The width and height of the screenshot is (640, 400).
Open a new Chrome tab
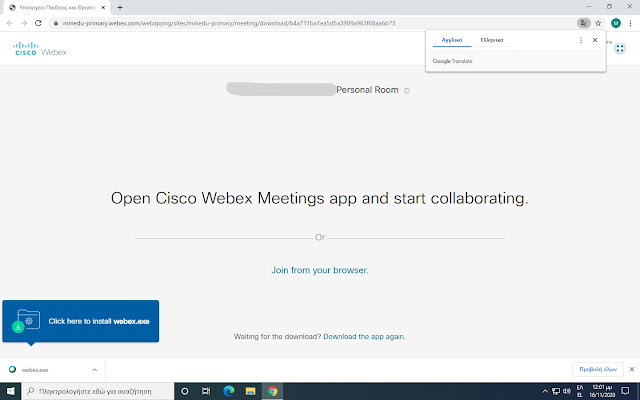point(120,7)
